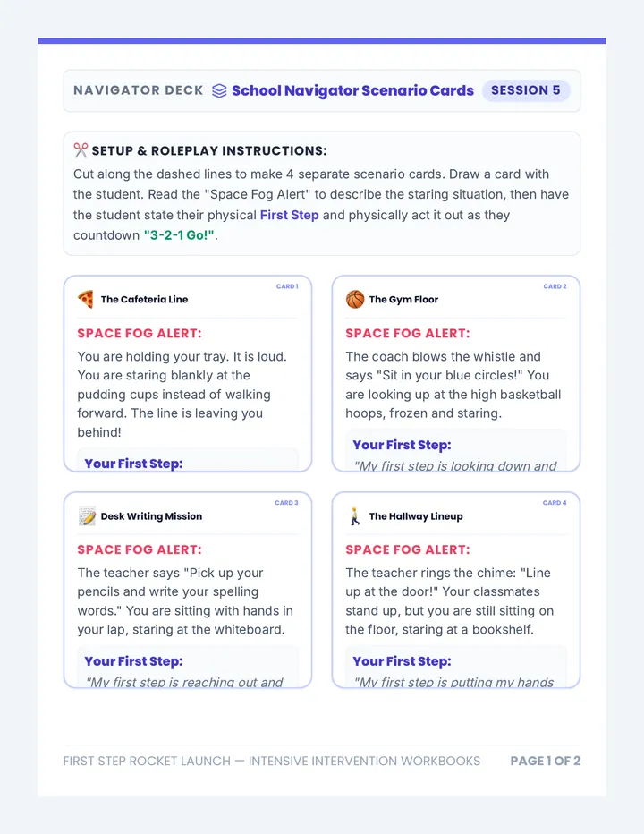Open The Gym Floor card title
The image size is (644, 834).
403,300
